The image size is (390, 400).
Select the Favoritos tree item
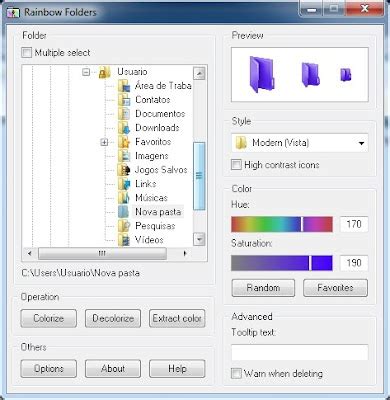pos(153,142)
